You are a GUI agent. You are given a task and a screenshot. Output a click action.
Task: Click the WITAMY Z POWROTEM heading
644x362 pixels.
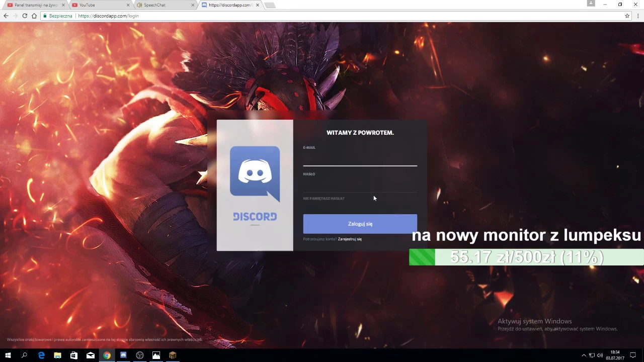click(360, 133)
